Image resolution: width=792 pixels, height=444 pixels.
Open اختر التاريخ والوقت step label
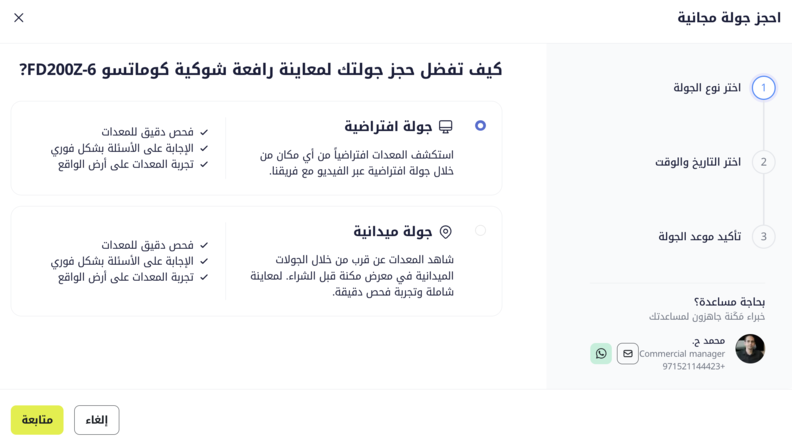pos(698,162)
